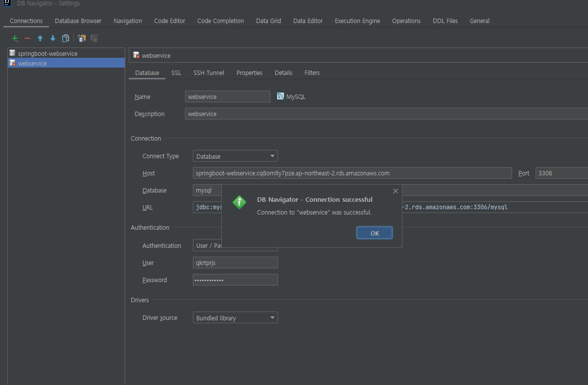Click the User input field
Screen dimensions: 588x385
click(235, 263)
